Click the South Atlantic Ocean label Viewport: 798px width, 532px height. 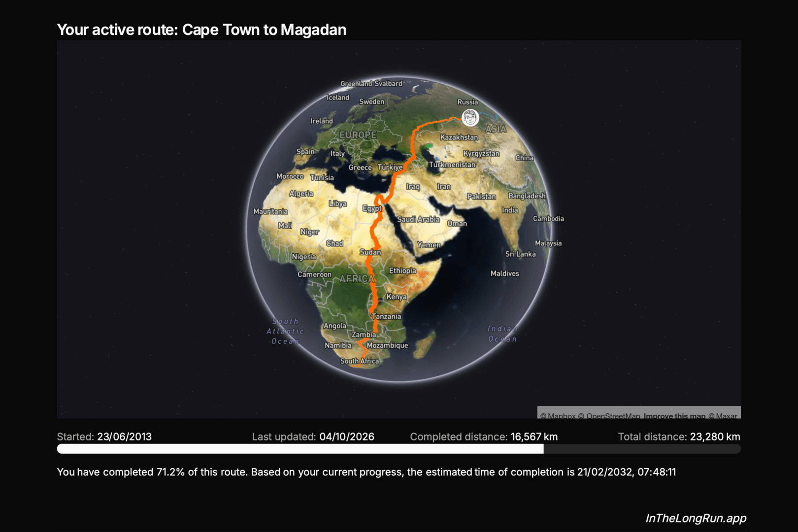coord(285,331)
